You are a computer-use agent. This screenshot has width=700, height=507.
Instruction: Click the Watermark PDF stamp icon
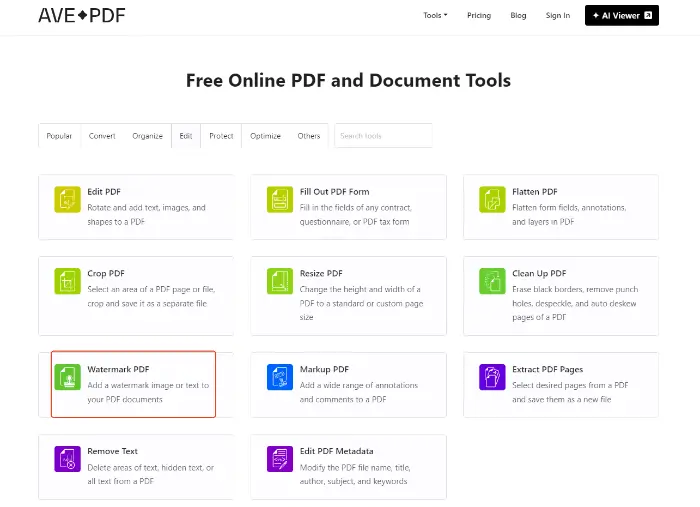coord(67,377)
